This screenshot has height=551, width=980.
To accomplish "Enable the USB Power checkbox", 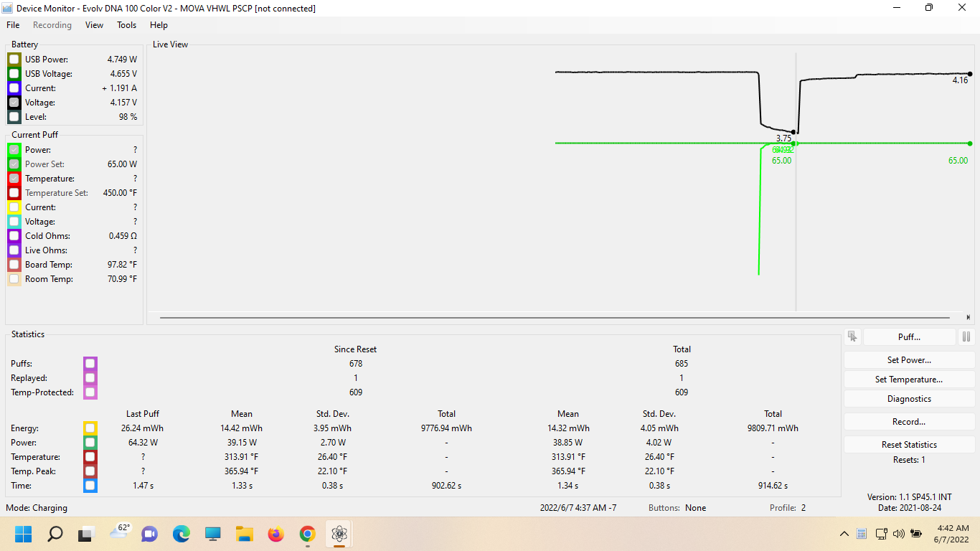I will click(14, 60).
